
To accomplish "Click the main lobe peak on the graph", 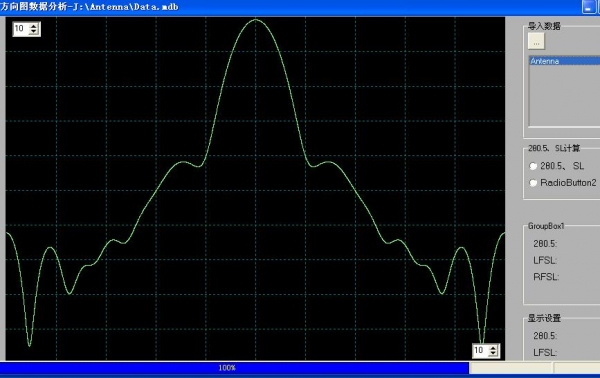I will (256, 20).
